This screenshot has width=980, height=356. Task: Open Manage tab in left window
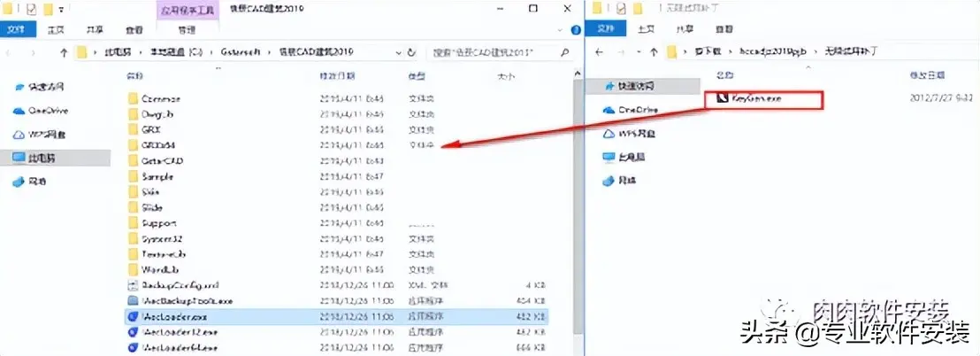pos(187,29)
